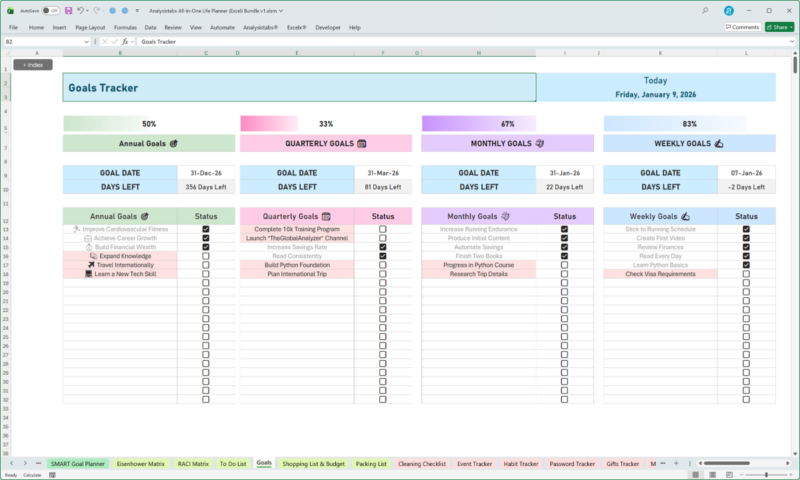The height and width of the screenshot is (480, 800).
Task: Switch to the Habit Tracker sheet tab
Action: pyautogui.click(x=519, y=464)
